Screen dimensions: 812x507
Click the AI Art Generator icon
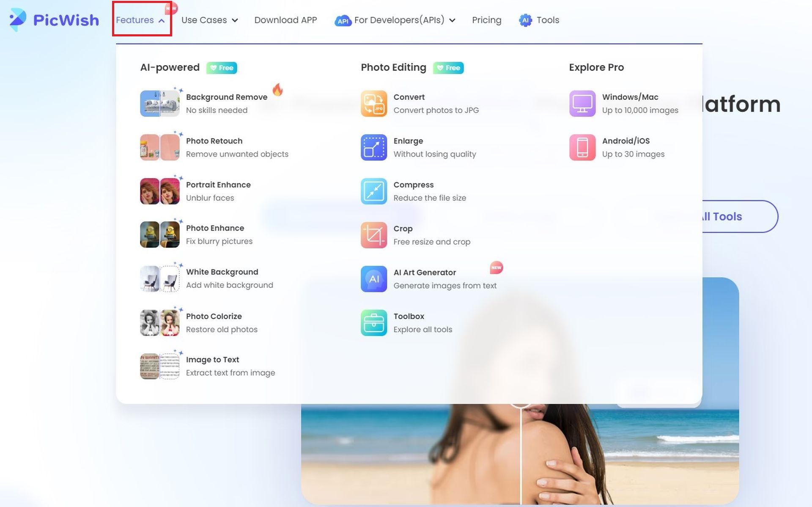point(373,278)
